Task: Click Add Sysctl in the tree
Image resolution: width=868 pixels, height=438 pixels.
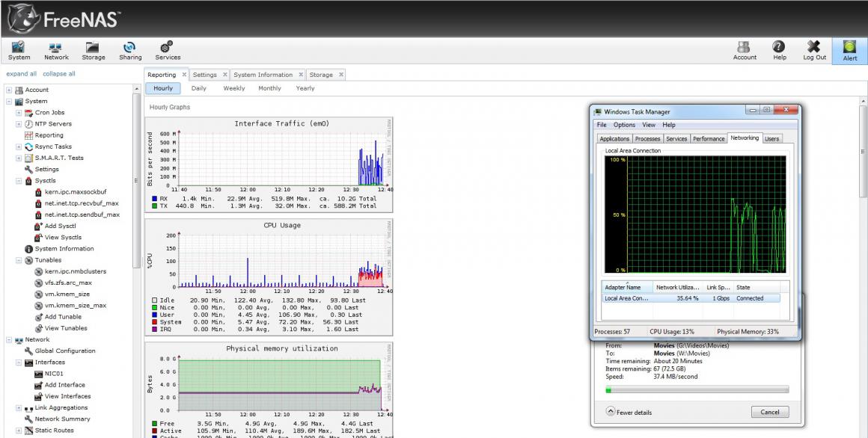Action: coord(61,226)
